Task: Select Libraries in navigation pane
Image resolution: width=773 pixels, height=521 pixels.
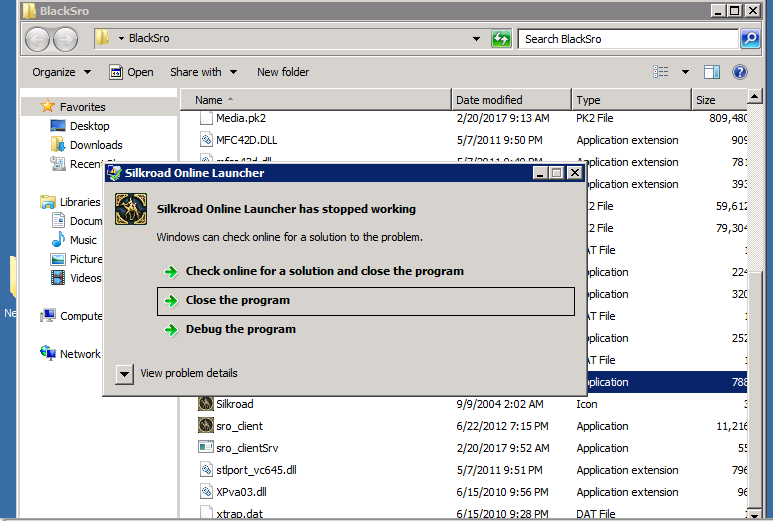Action: pos(79,202)
